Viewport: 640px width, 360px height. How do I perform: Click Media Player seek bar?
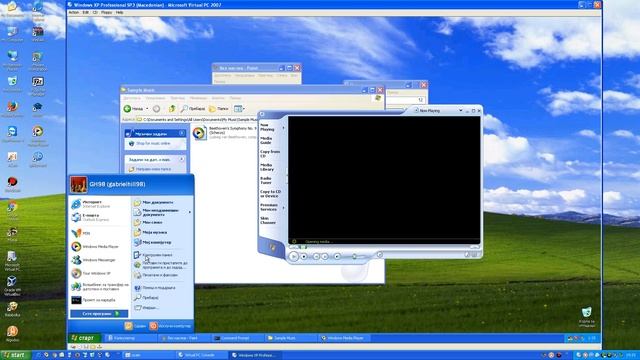(384, 247)
